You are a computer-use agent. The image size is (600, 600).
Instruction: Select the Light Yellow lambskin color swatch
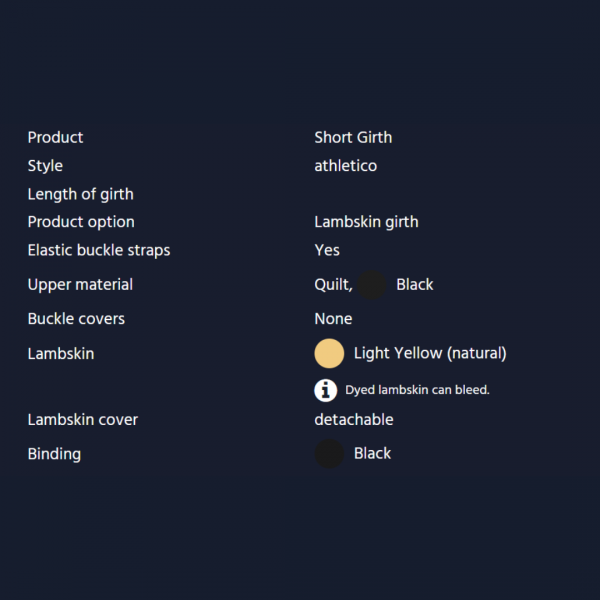coord(329,353)
